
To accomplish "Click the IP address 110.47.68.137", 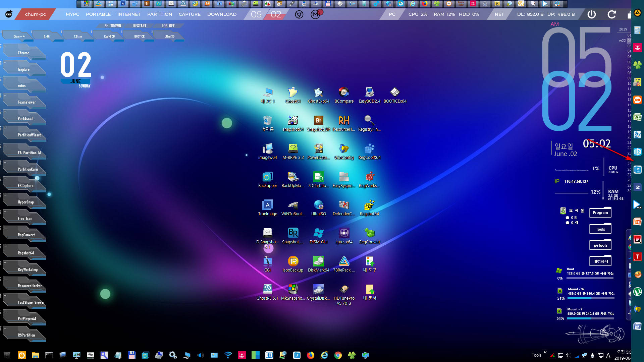I will click(576, 181).
